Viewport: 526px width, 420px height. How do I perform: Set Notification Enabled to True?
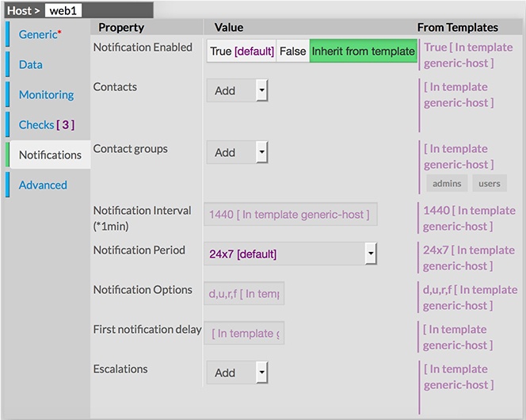[x=242, y=52]
